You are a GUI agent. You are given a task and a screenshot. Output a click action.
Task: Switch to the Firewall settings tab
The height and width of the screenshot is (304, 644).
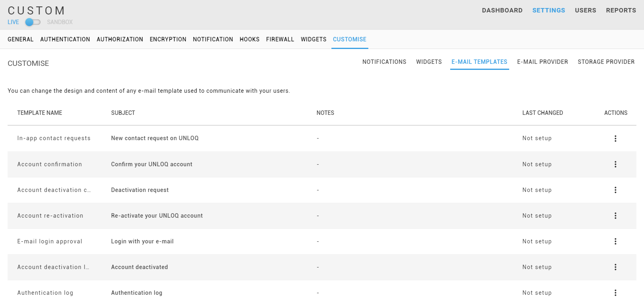pyautogui.click(x=280, y=39)
